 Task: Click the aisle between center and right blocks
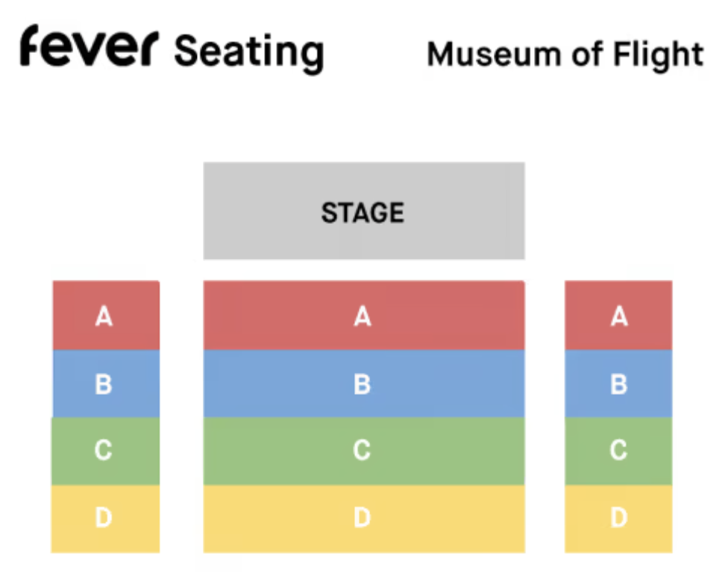(545, 416)
